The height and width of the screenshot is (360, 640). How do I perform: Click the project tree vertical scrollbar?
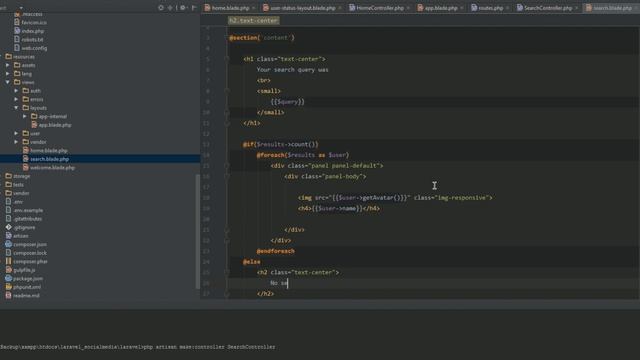point(198,231)
